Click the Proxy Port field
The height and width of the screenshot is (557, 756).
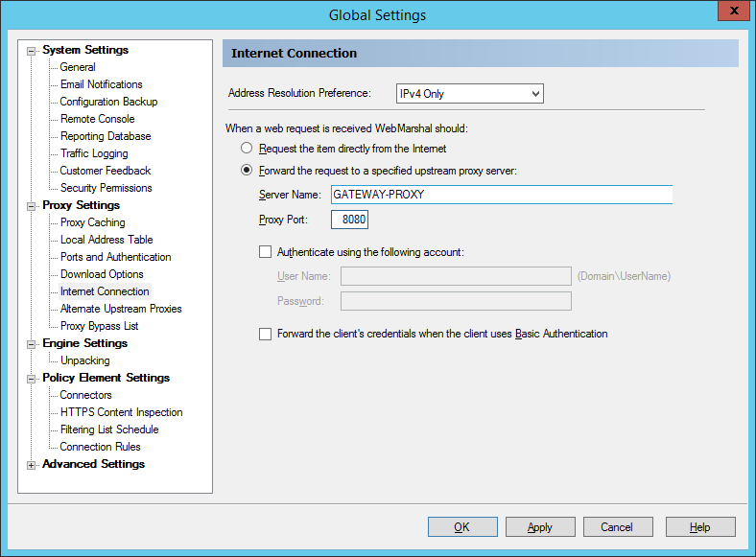pos(349,220)
